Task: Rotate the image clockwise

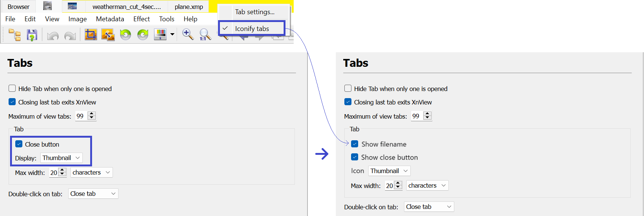Action: (143, 35)
